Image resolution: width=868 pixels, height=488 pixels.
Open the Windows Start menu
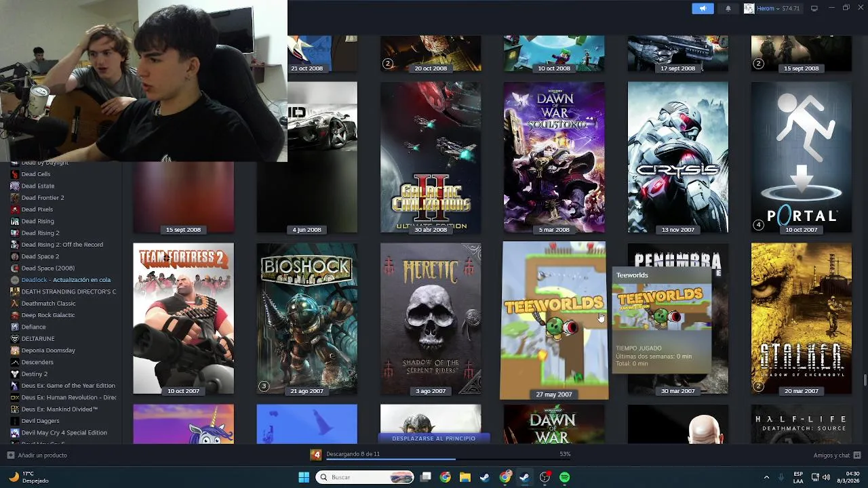coord(304,477)
